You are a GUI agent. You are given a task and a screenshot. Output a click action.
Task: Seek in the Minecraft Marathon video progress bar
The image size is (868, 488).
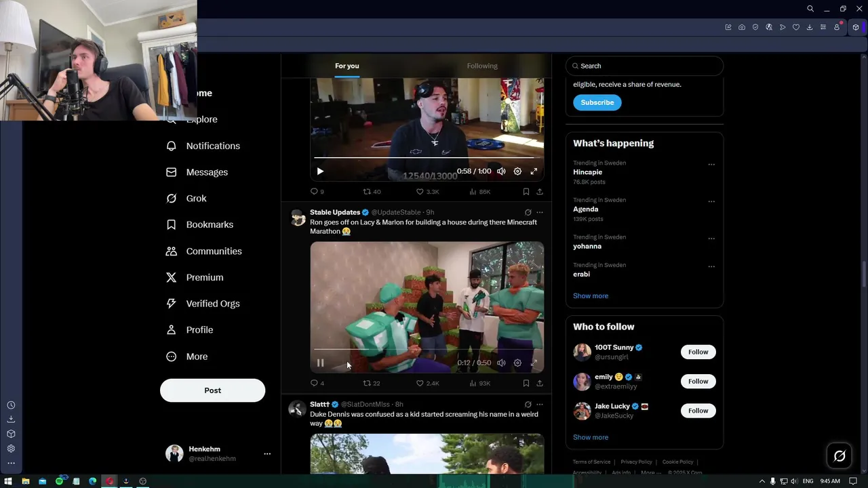coord(427,350)
